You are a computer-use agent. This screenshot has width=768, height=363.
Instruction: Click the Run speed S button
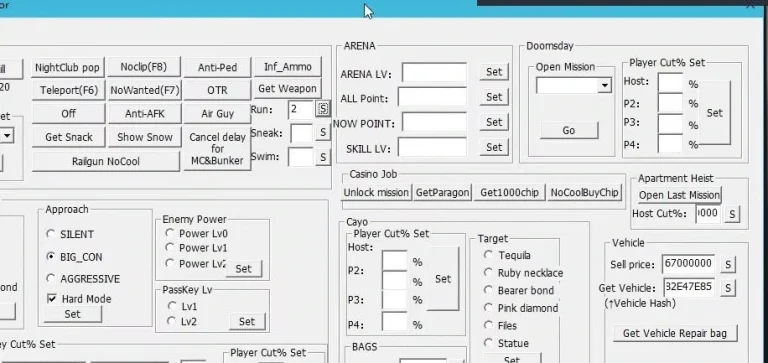point(323,109)
